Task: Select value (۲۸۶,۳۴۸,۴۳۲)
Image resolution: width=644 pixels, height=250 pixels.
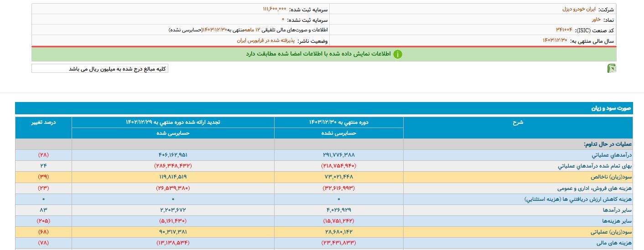Action: click(173, 166)
